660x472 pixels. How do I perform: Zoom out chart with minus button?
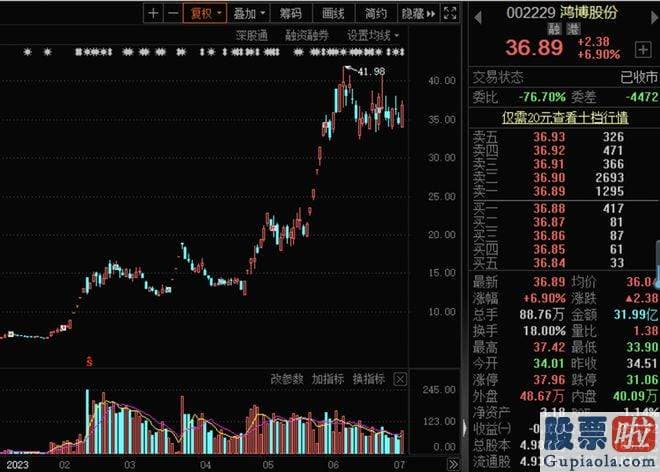click(173, 14)
